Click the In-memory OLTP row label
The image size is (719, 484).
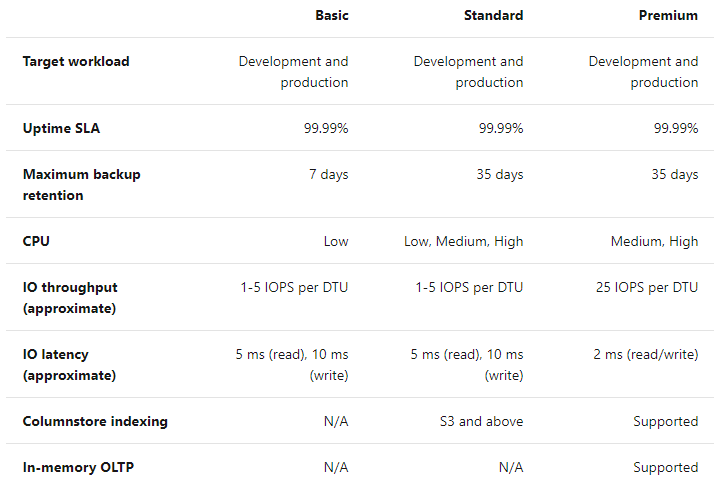(81, 467)
